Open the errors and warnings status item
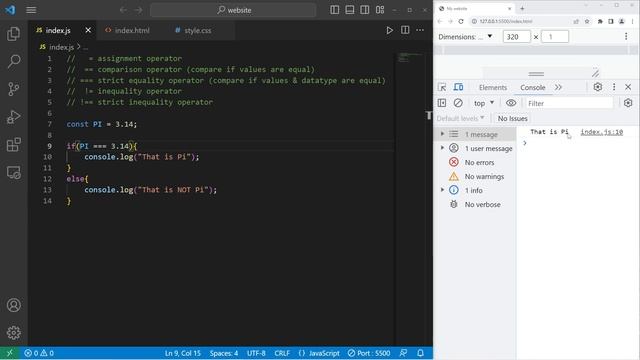 tap(39, 353)
